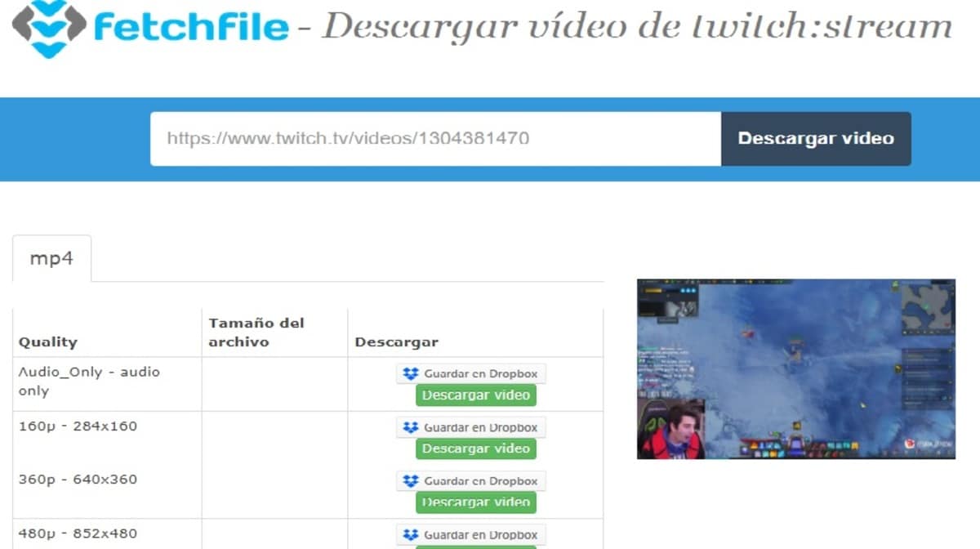
Task: Save the 480p file to Dropbox
Action: point(471,535)
